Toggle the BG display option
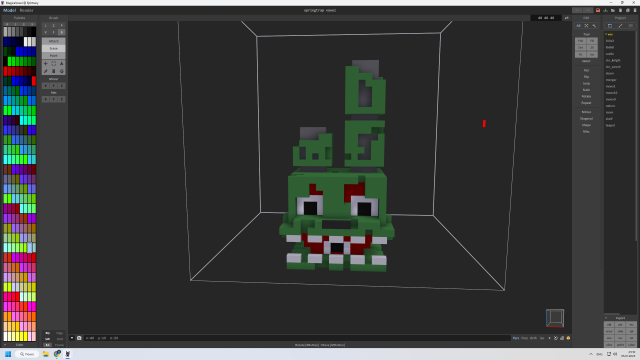The height and width of the screenshot is (360, 640). 47,333
